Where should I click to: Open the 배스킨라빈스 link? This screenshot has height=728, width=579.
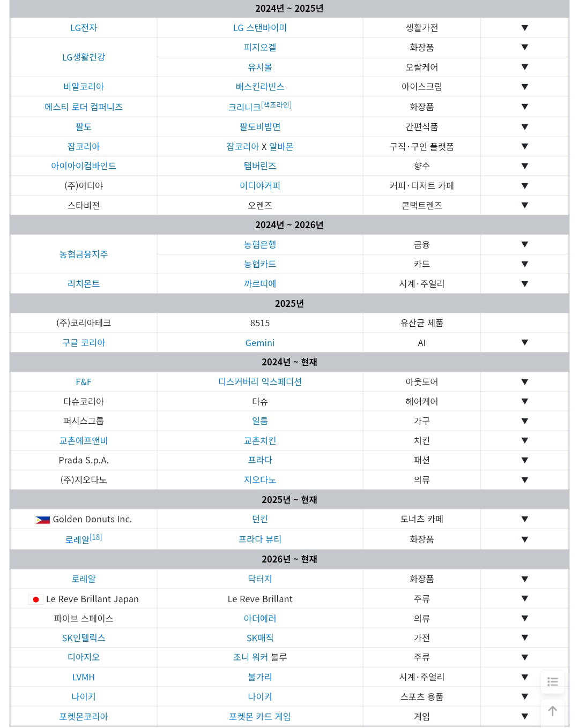[x=260, y=86]
